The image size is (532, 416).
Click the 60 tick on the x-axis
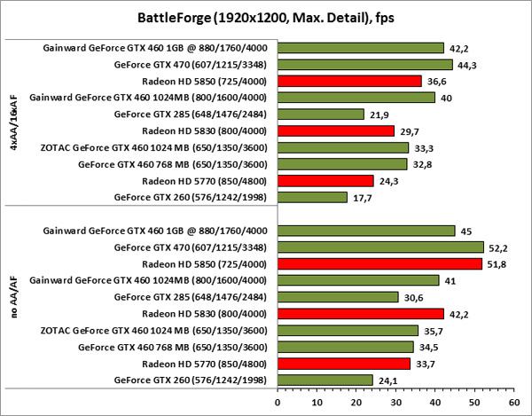513,401
